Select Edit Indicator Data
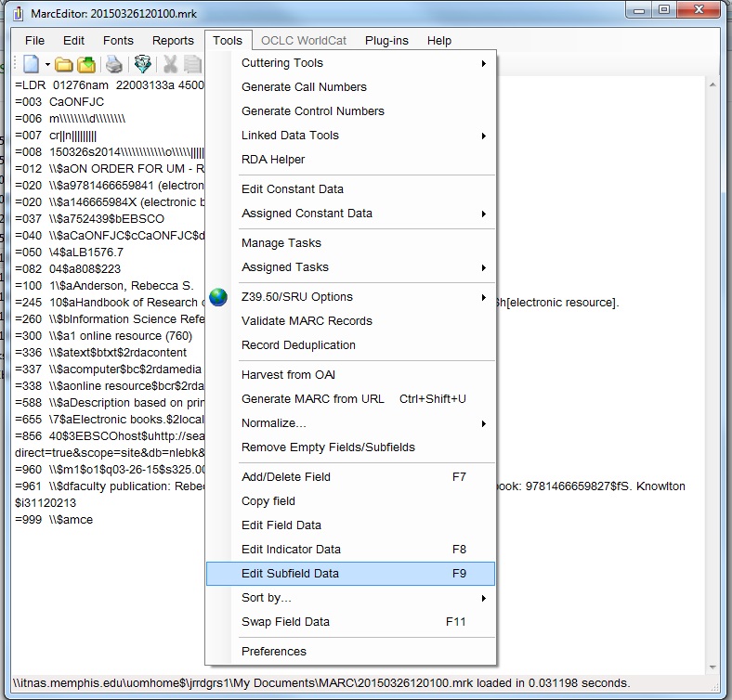This screenshot has height=700, width=732. tap(350, 550)
